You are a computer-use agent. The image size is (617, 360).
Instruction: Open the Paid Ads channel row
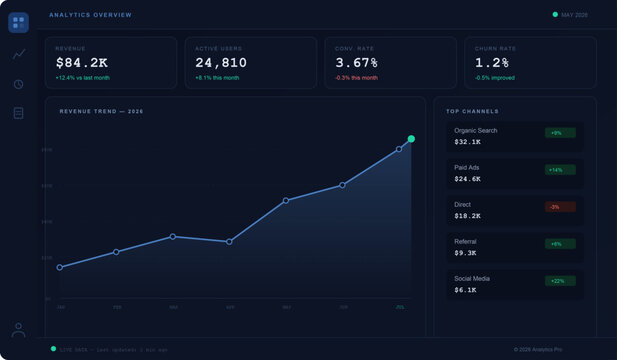click(x=515, y=173)
